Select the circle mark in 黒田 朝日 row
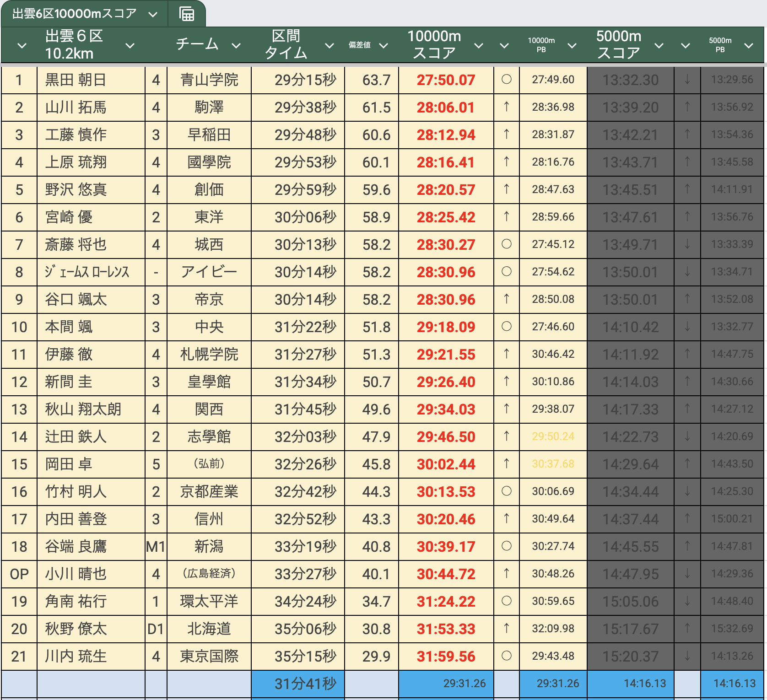Image resolution: width=767 pixels, height=700 pixels. (x=507, y=80)
